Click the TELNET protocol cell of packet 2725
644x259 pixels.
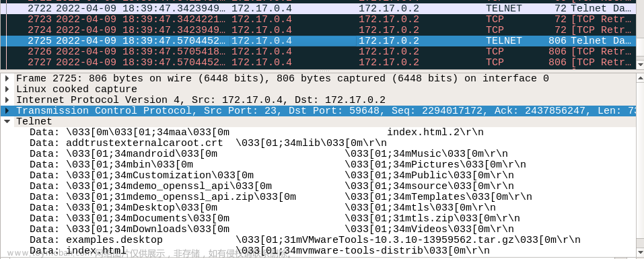click(503, 40)
